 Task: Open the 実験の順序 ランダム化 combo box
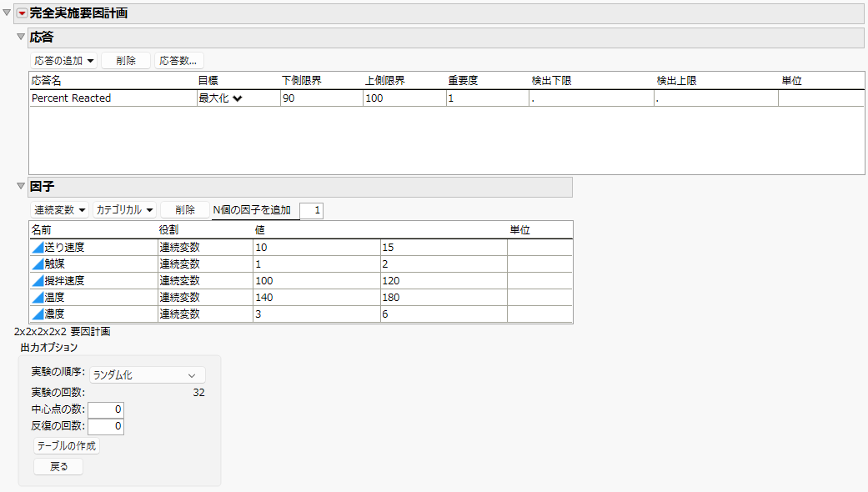pos(148,375)
